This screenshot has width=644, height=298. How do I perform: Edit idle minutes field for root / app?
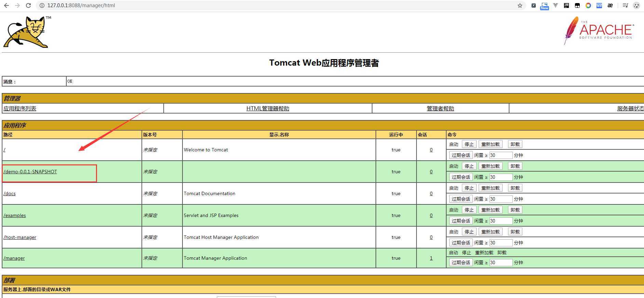501,155
